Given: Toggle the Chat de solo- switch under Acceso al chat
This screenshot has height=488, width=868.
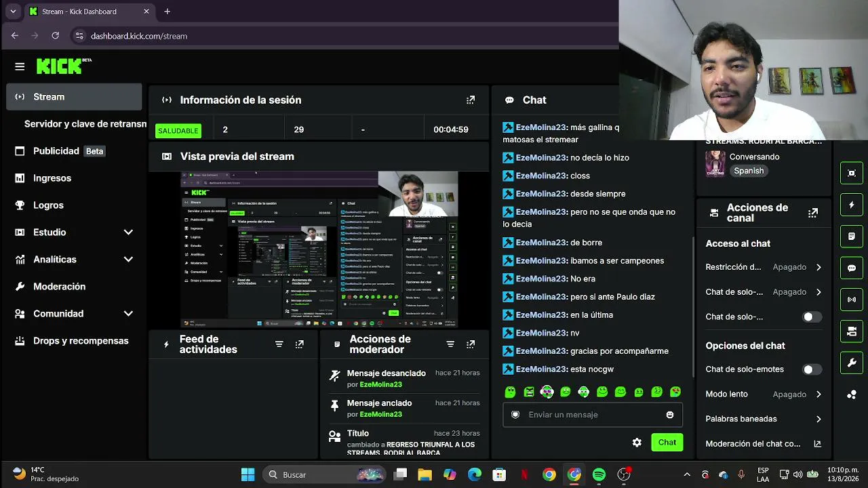Looking at the screenshot, I should (812, 317).
